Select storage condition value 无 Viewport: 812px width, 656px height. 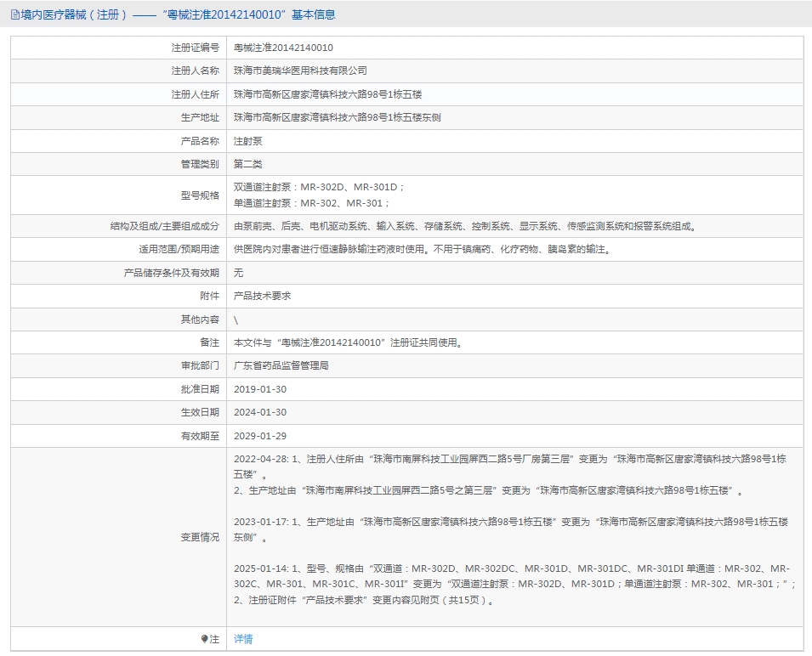tap(238, 273)
